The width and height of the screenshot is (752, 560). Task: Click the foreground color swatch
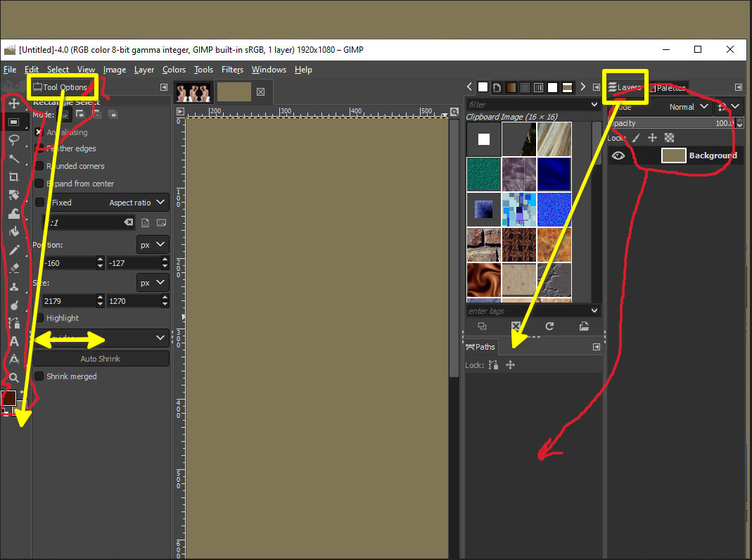point(8,397)
